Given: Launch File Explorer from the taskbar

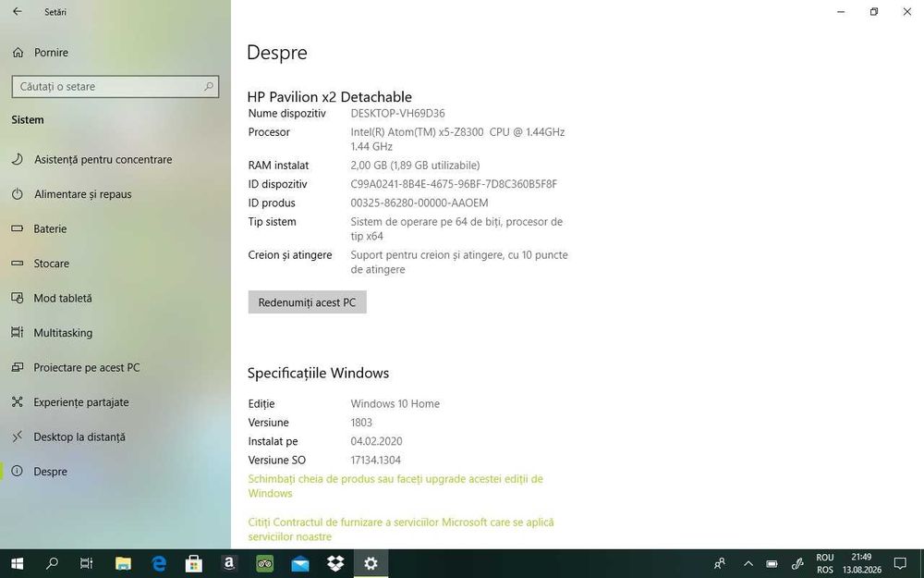Looking at the screenshot, I should pyautogui.click(x=123, y=564).
